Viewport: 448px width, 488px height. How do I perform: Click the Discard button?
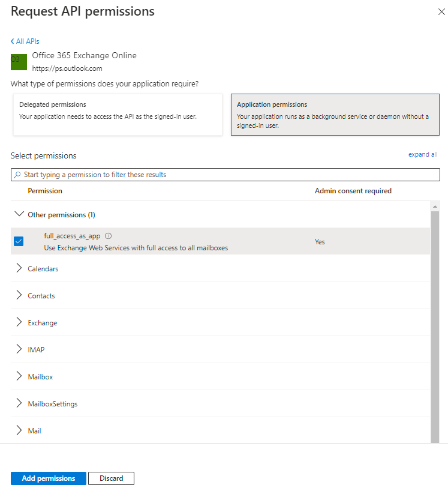[111, 478]
